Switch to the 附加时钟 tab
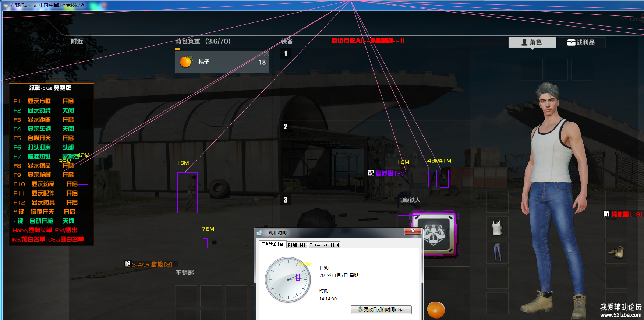644x320 pixels. pyautogui.click(x=297, y=245)
